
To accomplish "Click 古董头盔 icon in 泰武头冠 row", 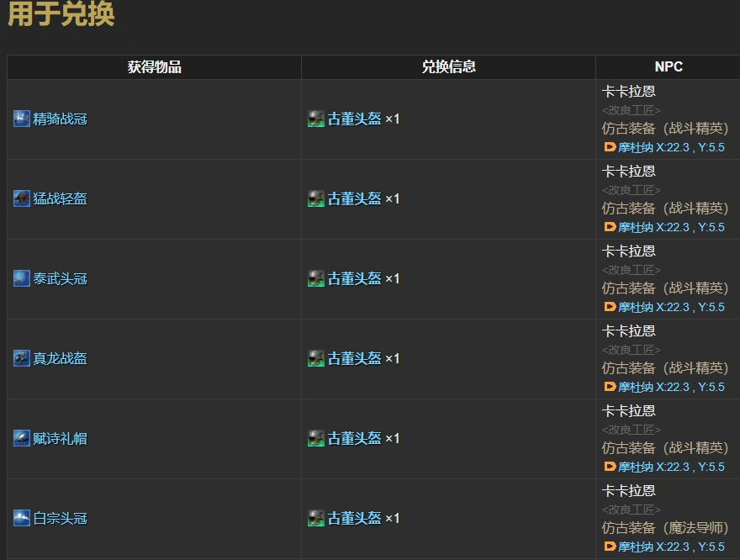I will tap(315, 278).
